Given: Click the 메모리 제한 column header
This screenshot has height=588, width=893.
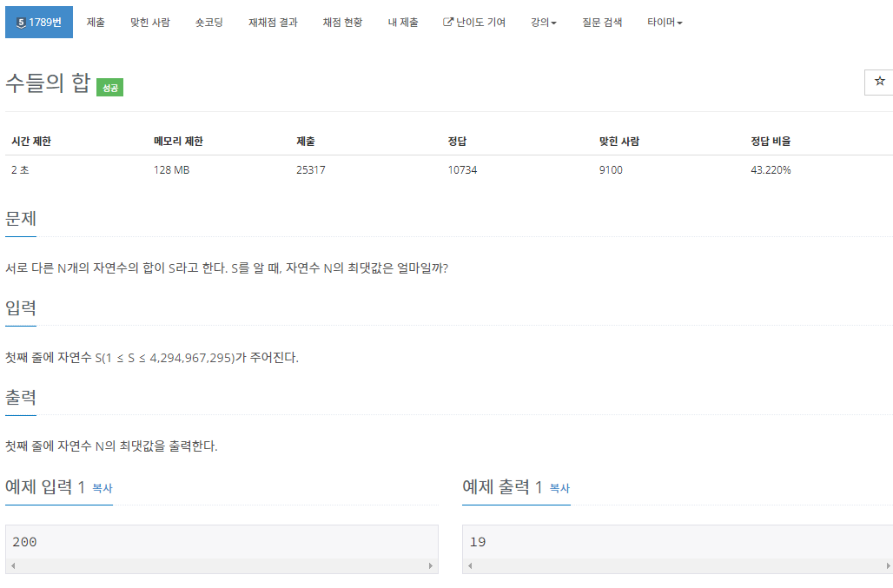Looking at the screenshot, I should [x=178, y=142].
